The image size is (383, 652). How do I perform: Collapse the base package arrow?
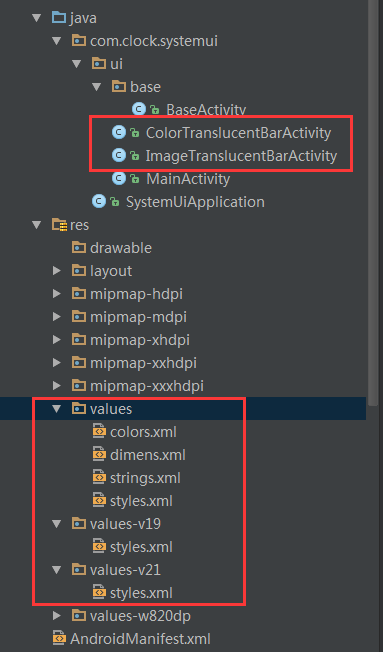pos(96,87)
